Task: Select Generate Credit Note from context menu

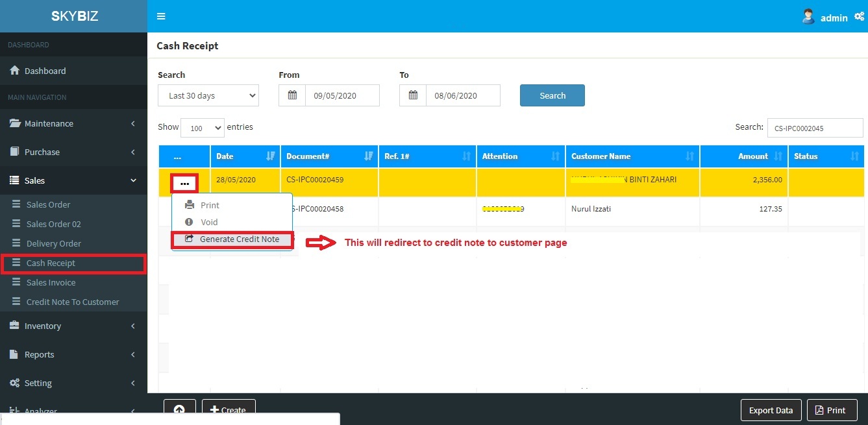Action: point(232,239)
